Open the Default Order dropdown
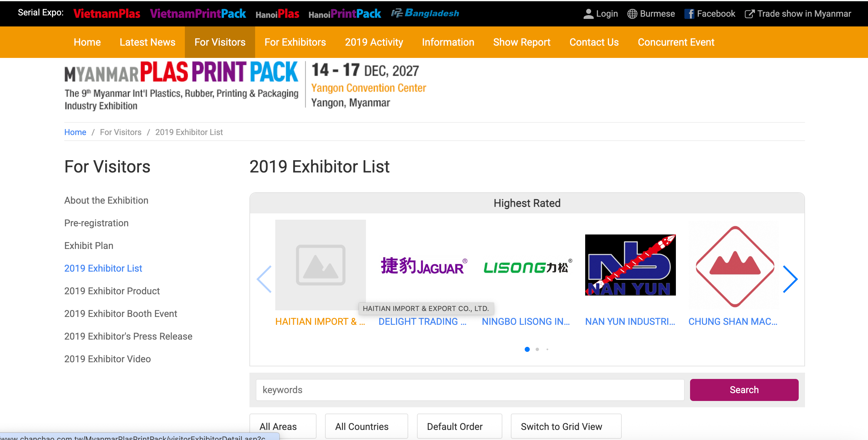 click(x=459, y=426)
